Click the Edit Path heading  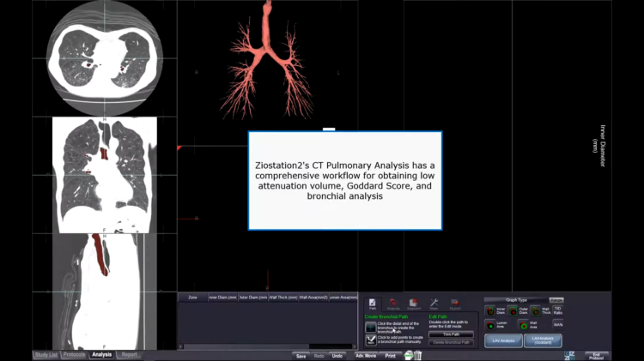pyautogui.click(x=438, y=316)
